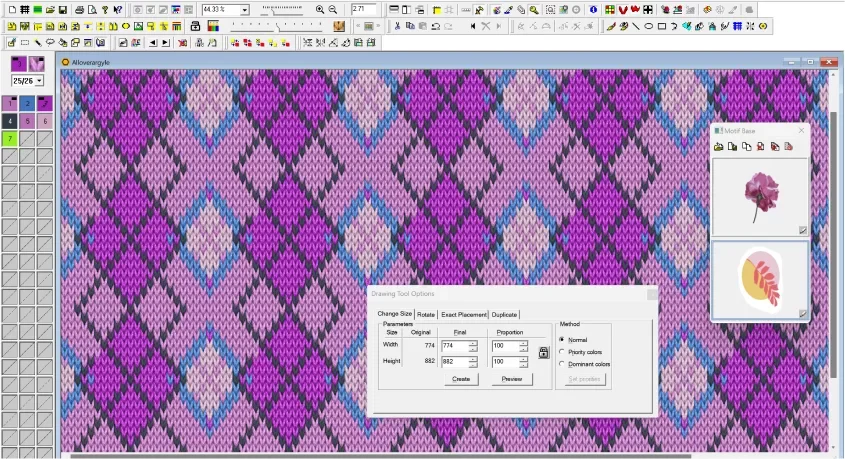Click the Undo arrow icon
Viewport: 845px width, 459px height.
tap(435, 26)
